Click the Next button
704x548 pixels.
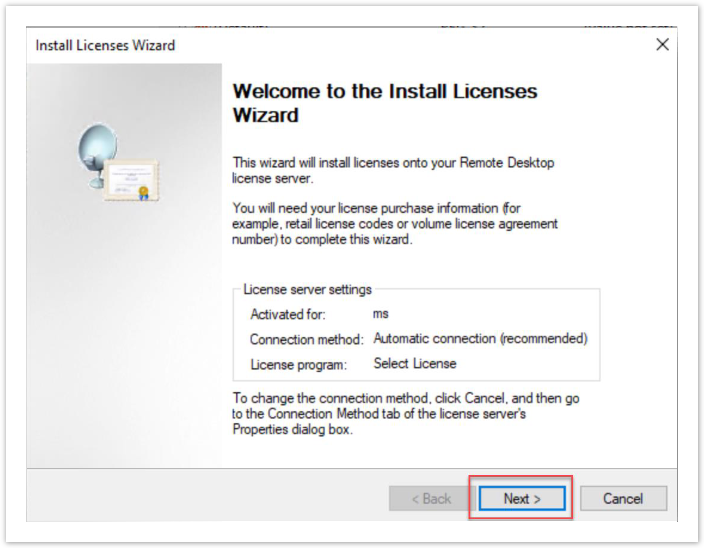(x=521, y=498)
